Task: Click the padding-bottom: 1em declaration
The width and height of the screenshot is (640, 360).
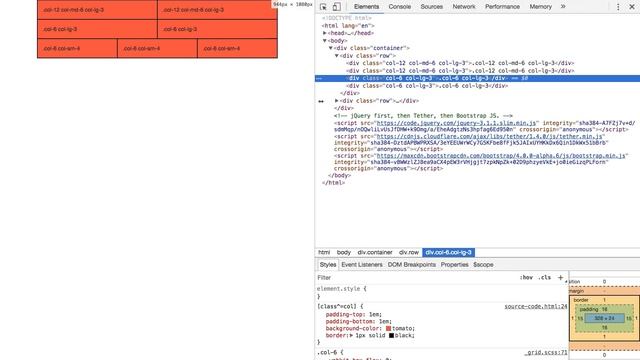Action: pyautogui.click(x=358, y=321)
